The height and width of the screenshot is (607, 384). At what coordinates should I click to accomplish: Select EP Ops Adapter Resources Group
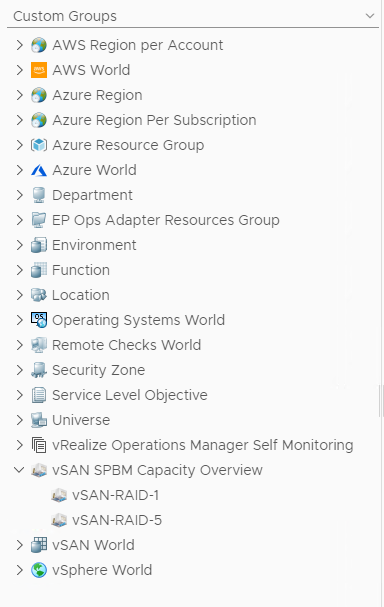(166, 220)
